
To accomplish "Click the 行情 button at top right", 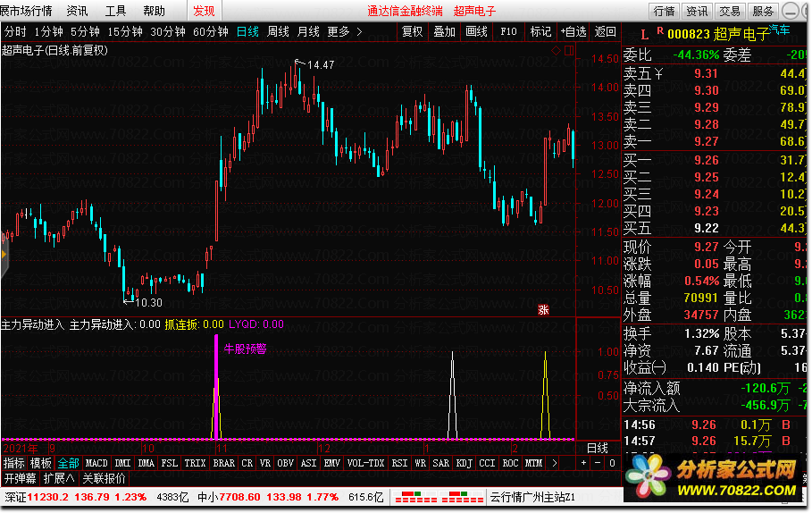I will 665,11.
